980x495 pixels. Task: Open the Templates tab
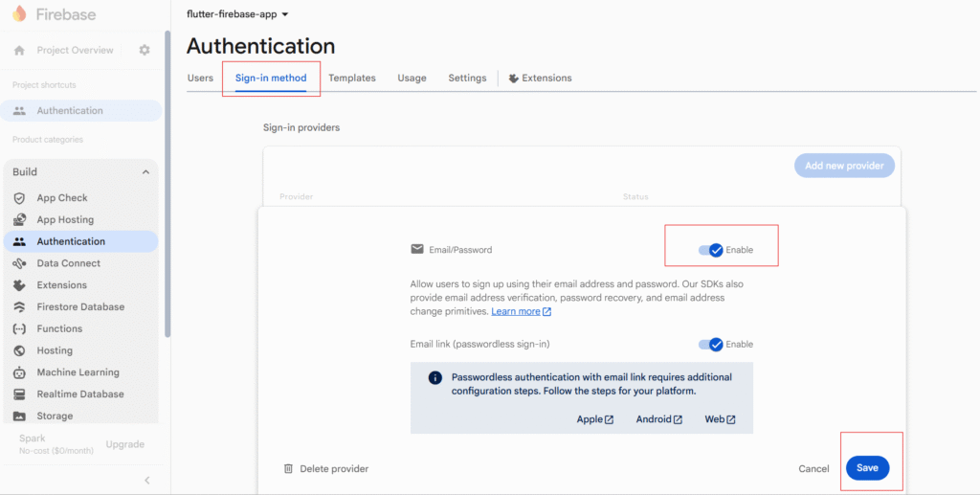352,78
